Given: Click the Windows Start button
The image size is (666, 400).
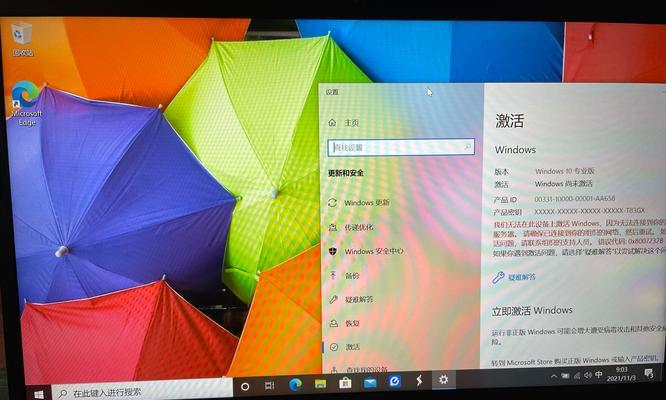Looking at the screenshot, I should (x=39, y=394).
